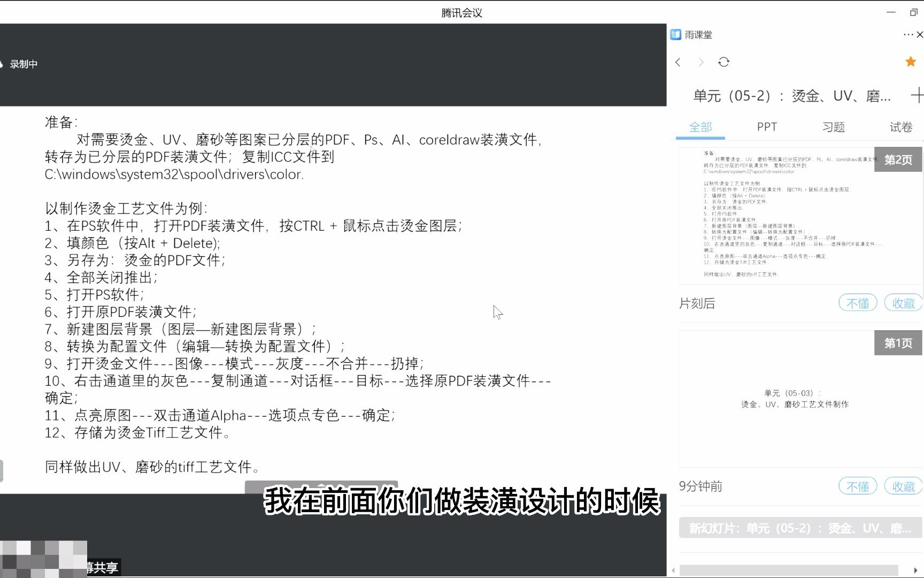
Task: Go forward in the 雨课堂 panel
Action: pyautogui.click(x=701, y=62)
